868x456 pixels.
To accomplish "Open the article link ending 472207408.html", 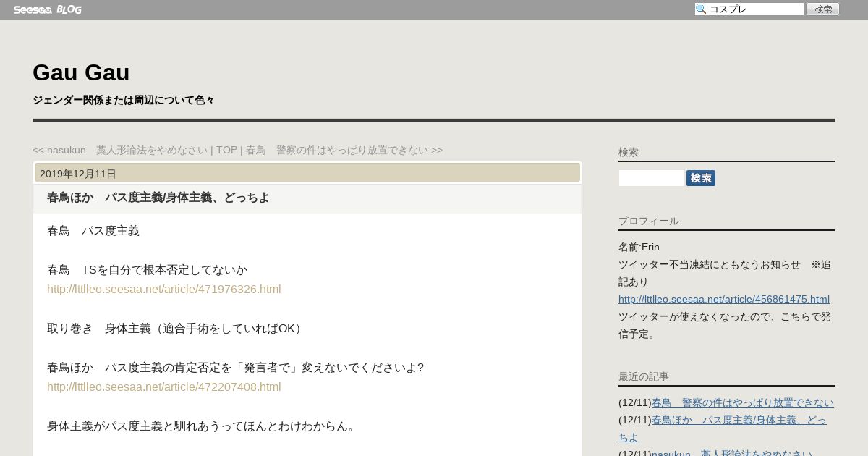I will coord(163,387).
